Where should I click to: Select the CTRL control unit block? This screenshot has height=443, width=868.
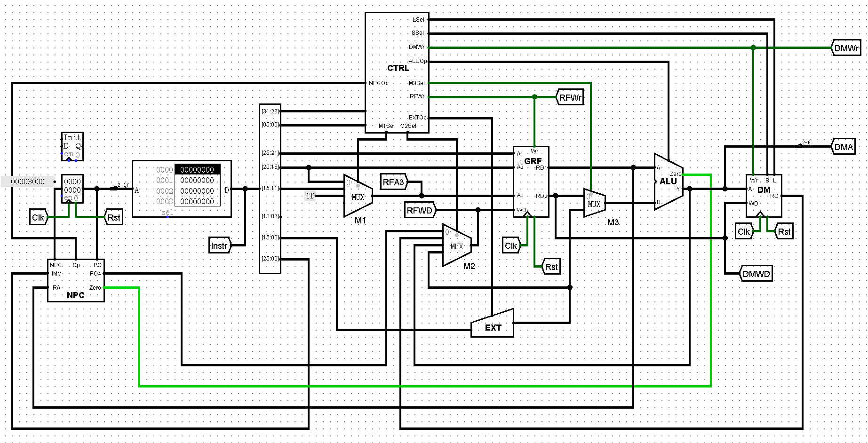[397, 72]
